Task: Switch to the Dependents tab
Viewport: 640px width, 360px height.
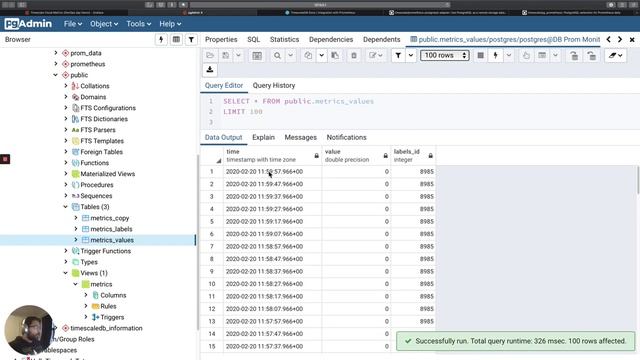Action: (x=381, y=40)
